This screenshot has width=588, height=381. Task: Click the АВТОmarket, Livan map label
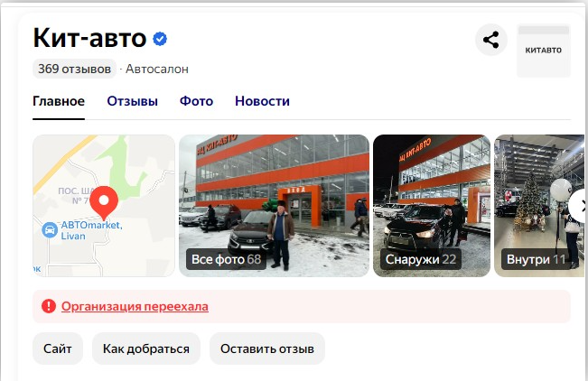point(91,230)
